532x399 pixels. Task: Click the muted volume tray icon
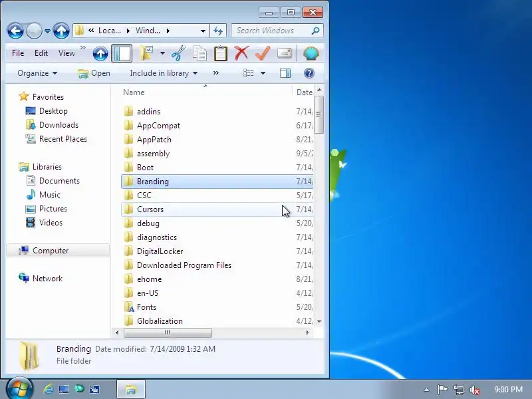(474, 390)
